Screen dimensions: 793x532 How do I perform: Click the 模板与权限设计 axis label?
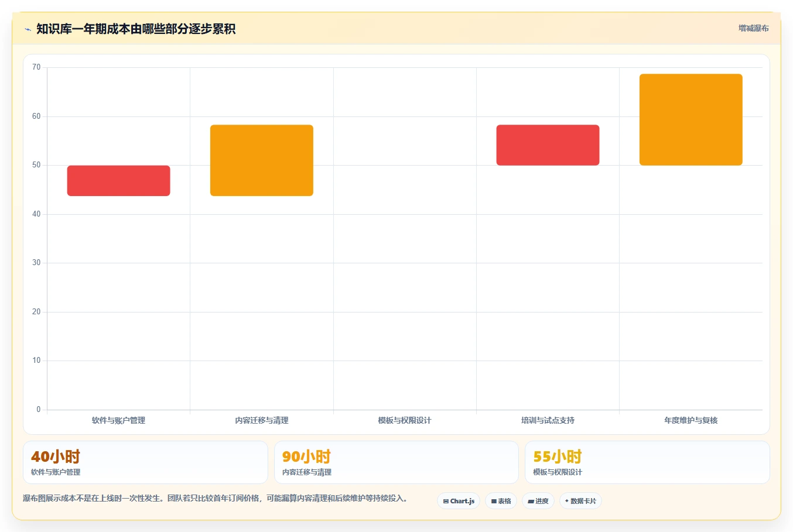click(x=405, y=420)
